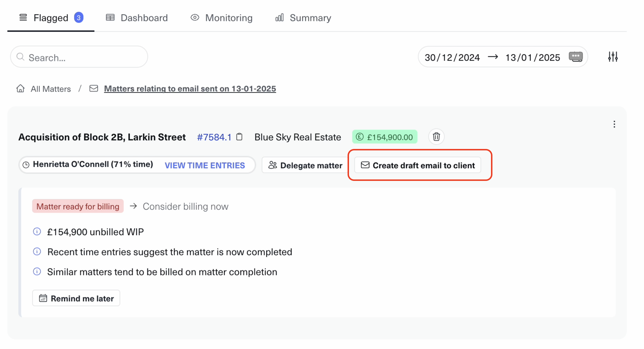Open matter number #7584.1 link
The image size is (644, 349).
point(214,137)
